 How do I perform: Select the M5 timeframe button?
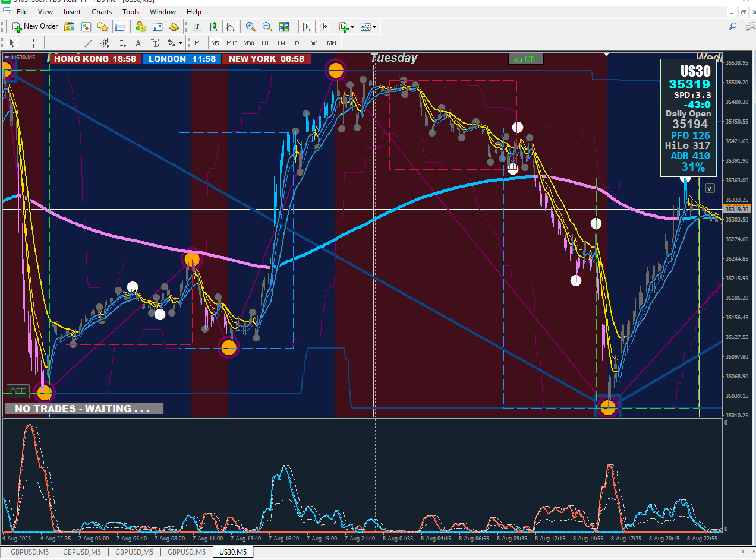pyautogui.click(x=215, y=43)
